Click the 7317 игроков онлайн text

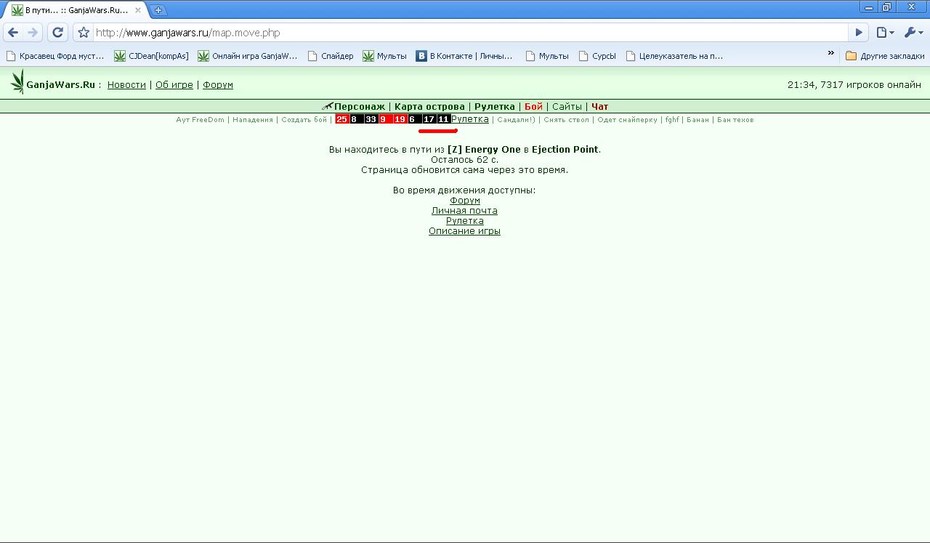(871, 85)
